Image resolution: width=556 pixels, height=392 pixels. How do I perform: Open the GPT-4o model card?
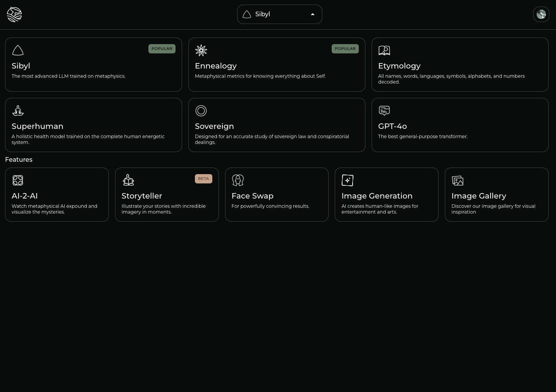click(x=460, y=125)
